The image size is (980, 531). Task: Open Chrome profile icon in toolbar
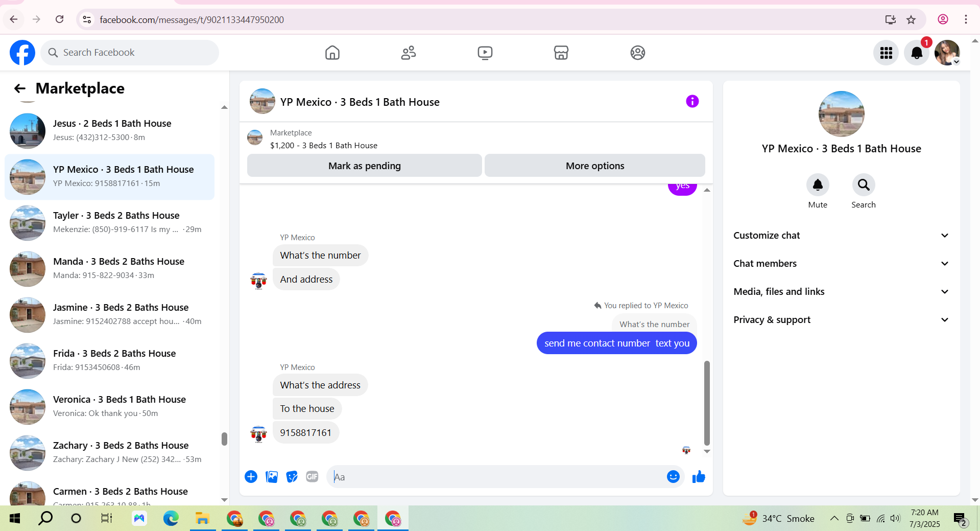pos(943,19)
